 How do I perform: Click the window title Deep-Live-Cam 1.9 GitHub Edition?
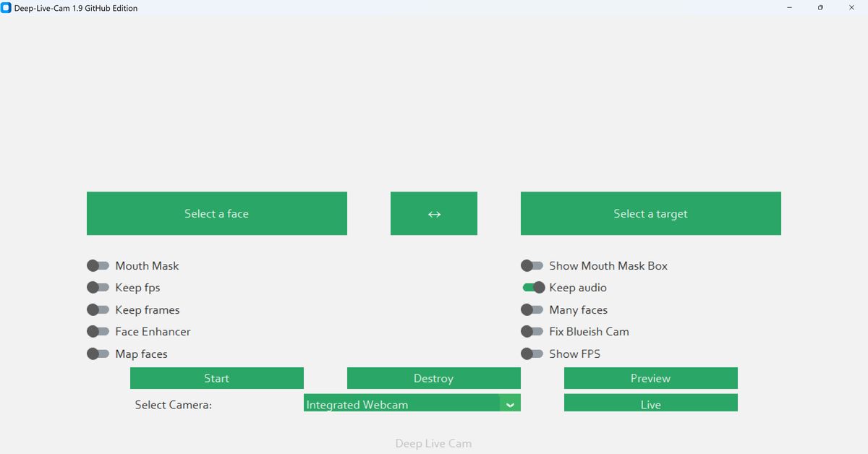[x=76, y=8]
